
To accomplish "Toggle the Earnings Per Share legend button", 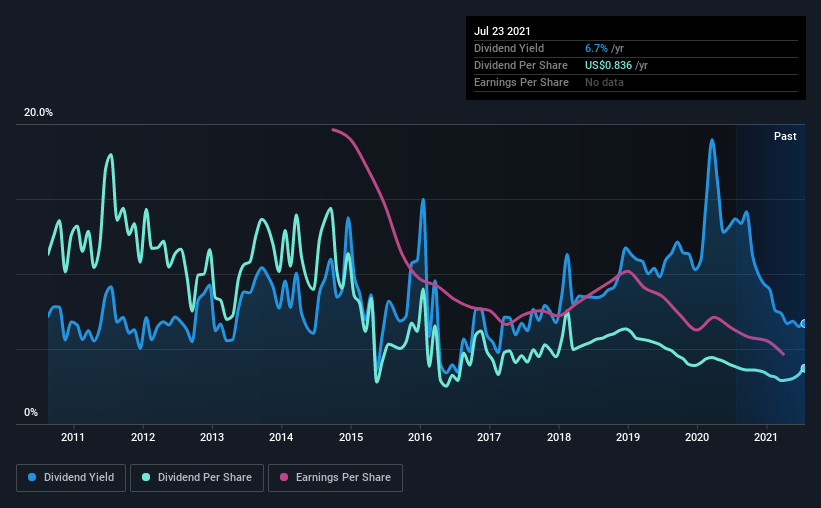I will tap(335, 478).
